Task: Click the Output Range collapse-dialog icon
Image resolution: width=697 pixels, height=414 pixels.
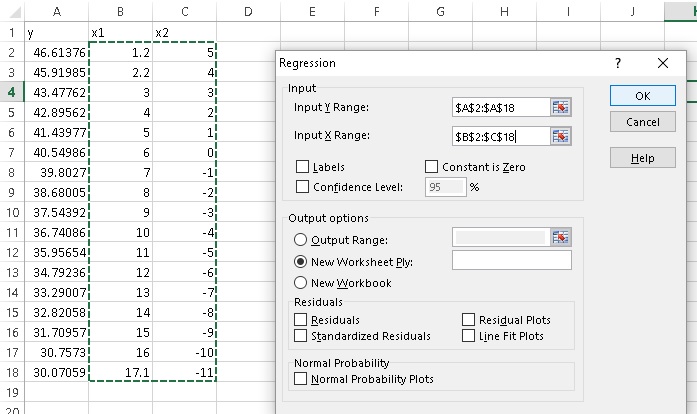Action: 560,238
